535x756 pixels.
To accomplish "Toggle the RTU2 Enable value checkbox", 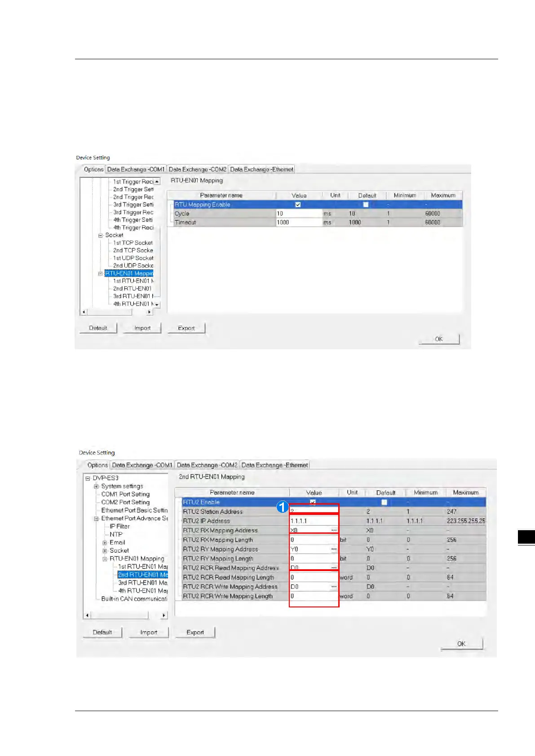I will 313,502.
